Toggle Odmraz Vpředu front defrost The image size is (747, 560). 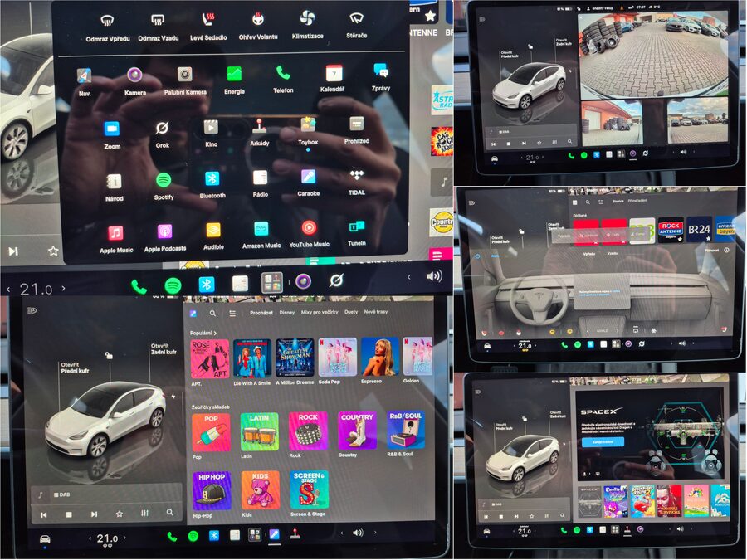(x=107, y=21)
